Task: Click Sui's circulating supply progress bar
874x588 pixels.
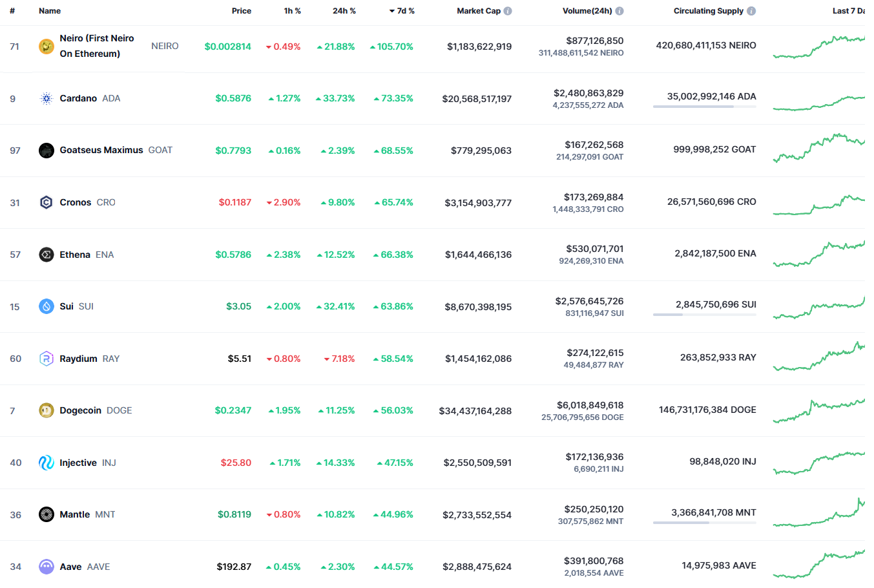Action: [x=705, y=315]
